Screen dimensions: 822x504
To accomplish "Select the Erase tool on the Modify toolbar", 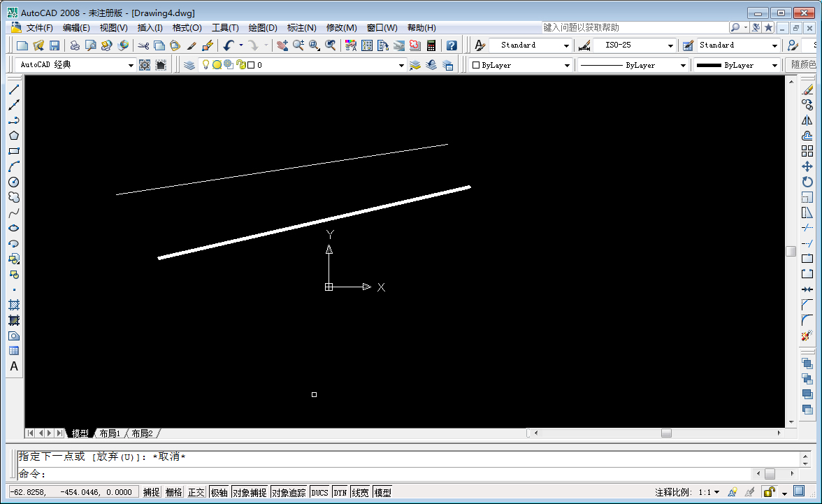I will pos(808,89).
